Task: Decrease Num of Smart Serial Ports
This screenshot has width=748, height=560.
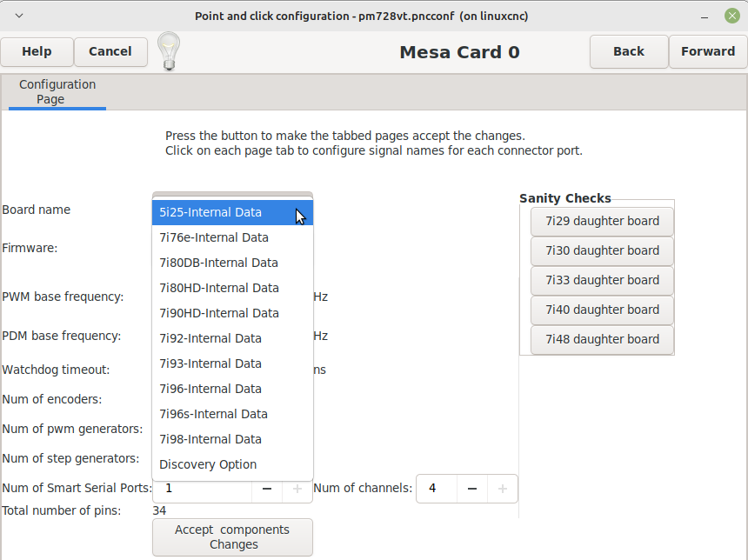Action: pyautogui.click(x=267, y=489)
